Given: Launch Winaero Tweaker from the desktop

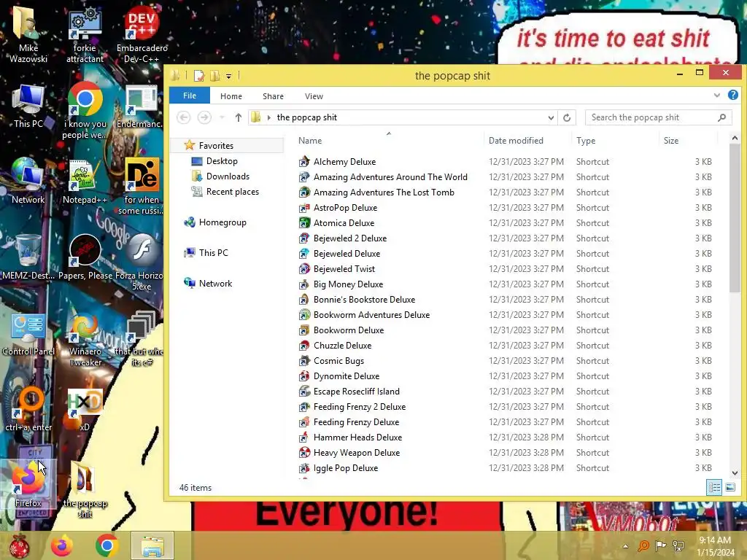Looking at the screenshot, I should (x=85, y=338).
